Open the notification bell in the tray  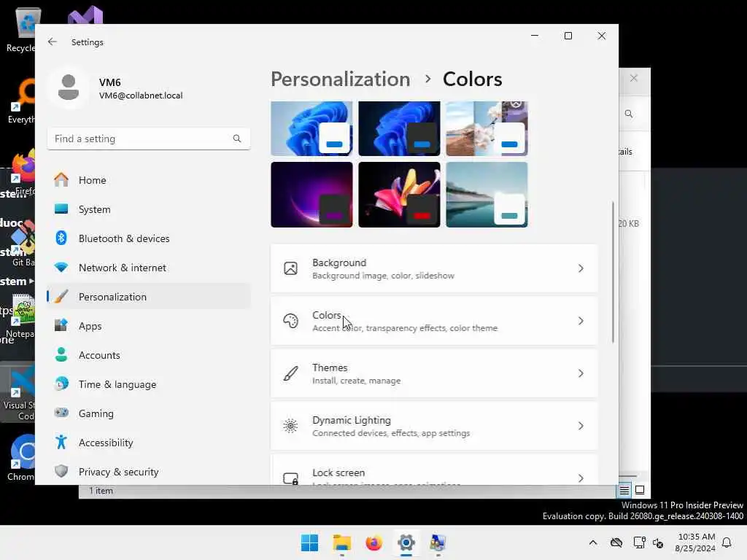pyautogui.click(x=727, y=542)
